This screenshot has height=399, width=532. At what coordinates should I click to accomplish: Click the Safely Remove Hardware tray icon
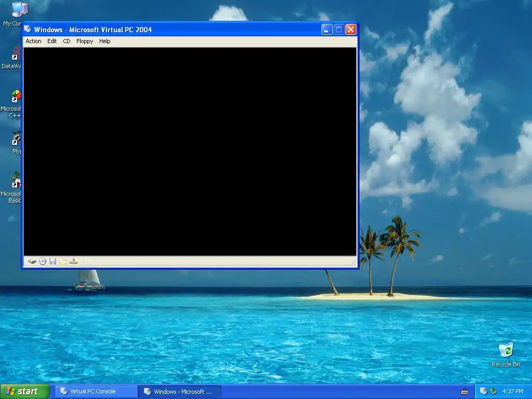point(494,391)
